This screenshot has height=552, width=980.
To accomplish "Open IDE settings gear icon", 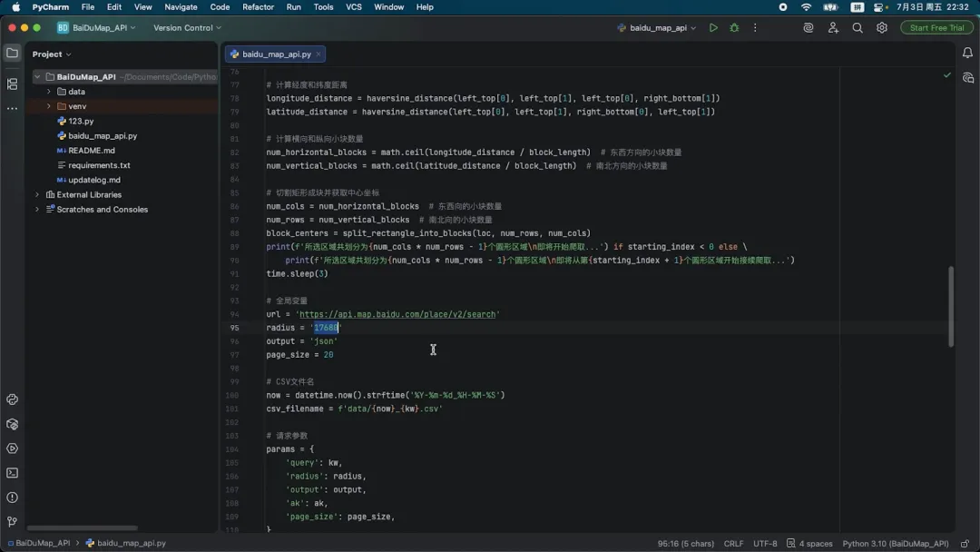I will point(882,27).
